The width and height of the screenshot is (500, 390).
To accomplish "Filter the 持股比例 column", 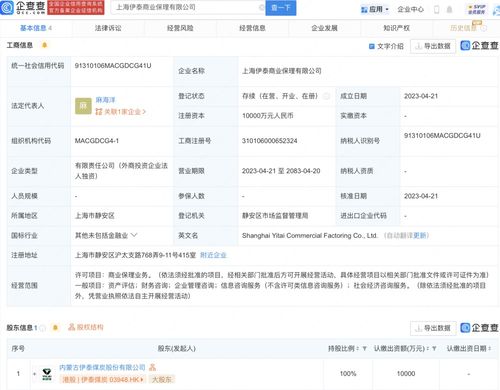I will (364, 349).
